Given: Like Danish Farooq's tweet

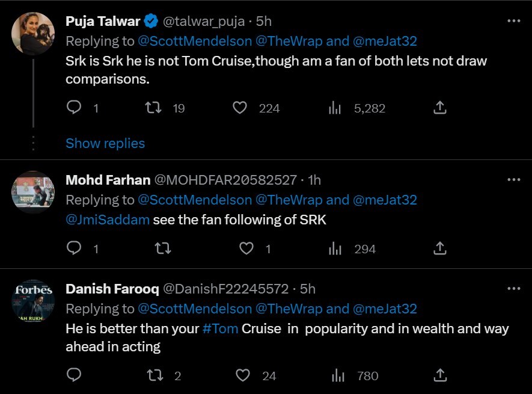Looking at the screenshot, I should [243, 375].
